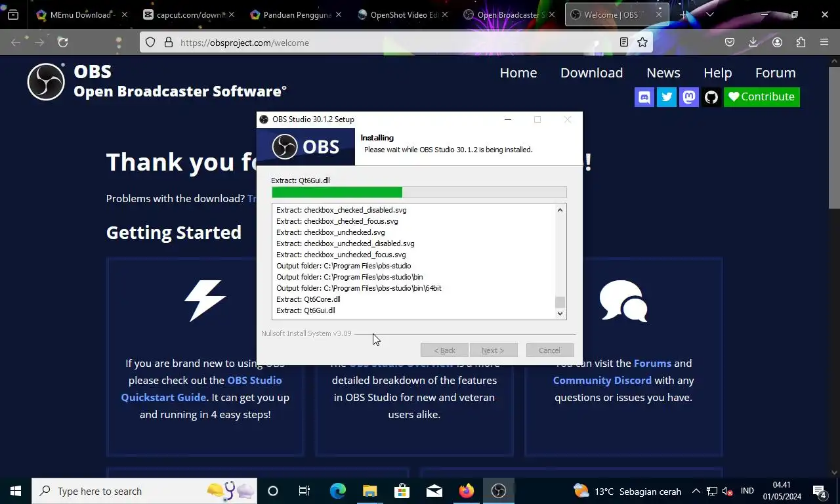Toggle reader view icon in address bar
Viewport: 840px width, 504px height.
(624, 43)
